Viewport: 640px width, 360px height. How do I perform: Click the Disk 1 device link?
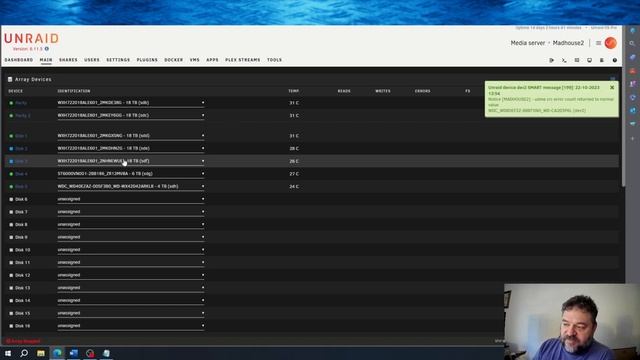[x=21, y=136]
